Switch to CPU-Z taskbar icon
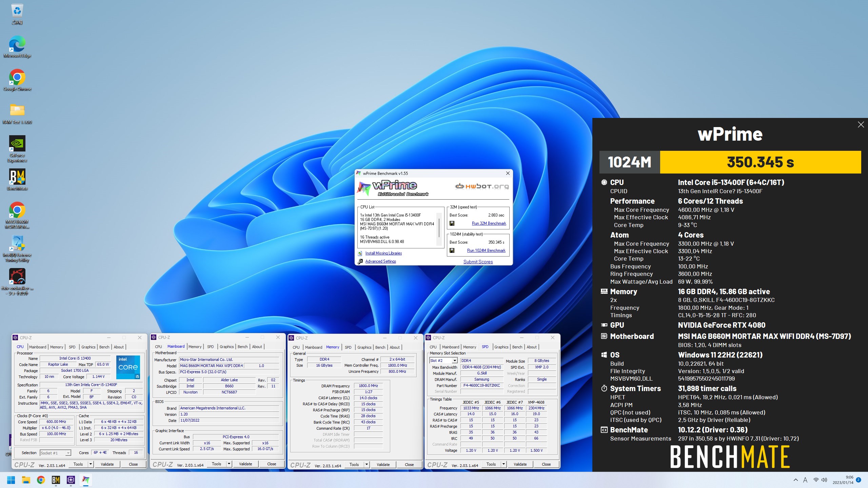This screenshot has width=868, height=488. click(x=71, y=480)
